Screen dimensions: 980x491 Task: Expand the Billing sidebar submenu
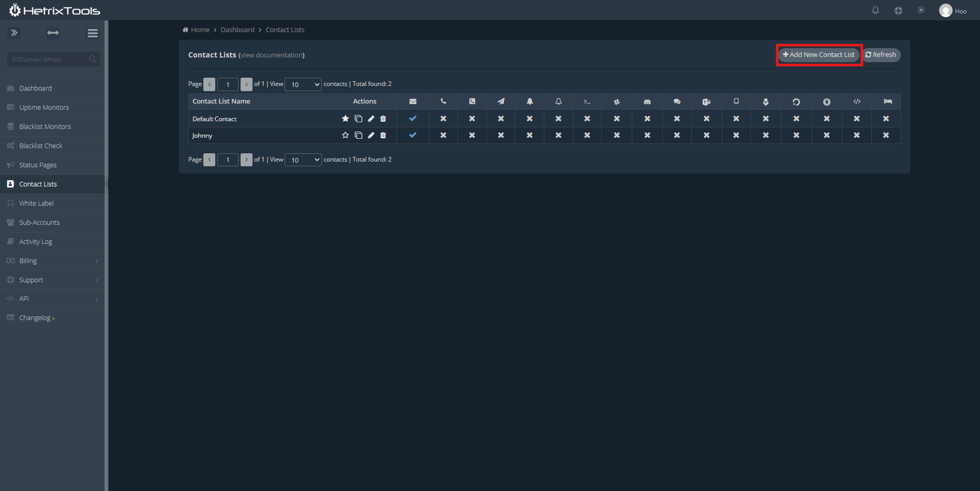tap(52, 261)
